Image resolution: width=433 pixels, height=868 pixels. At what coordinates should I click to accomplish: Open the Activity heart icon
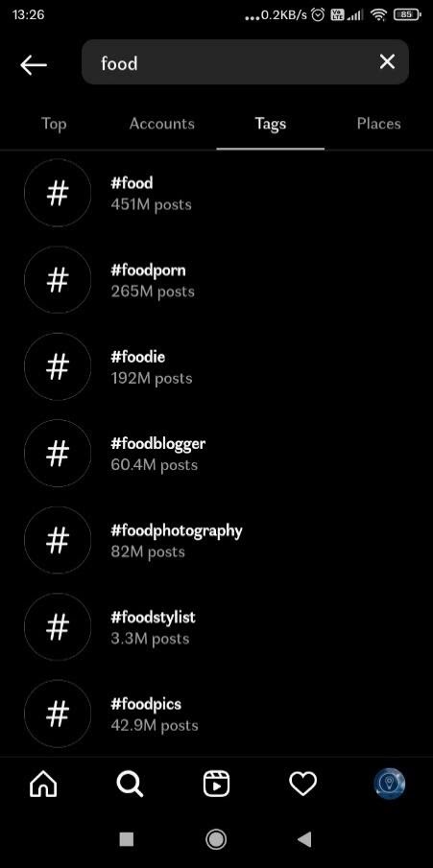point(302,784)
